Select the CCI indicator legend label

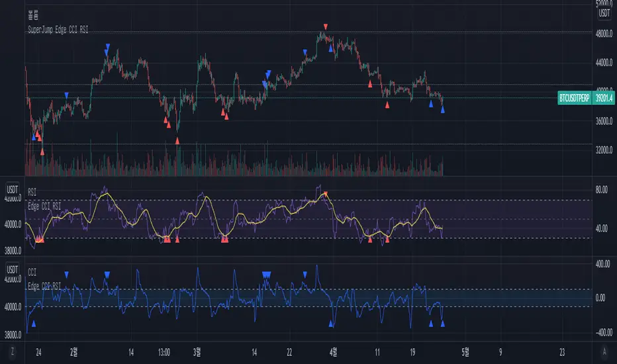(33, 270)
